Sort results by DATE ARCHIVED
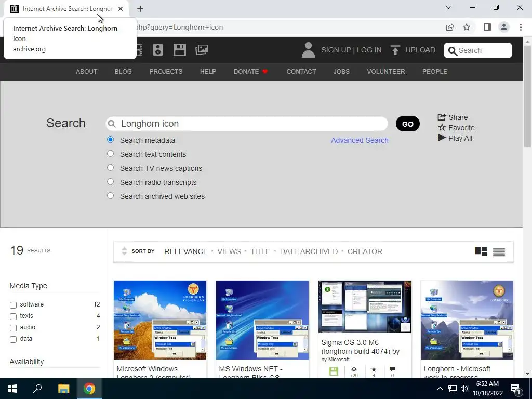Screen dimensions: 532x399 pos(309,251)
